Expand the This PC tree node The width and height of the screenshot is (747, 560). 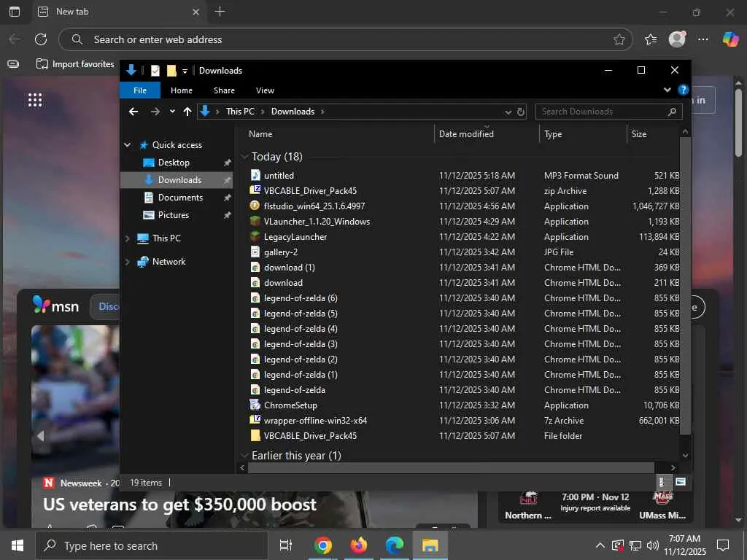click(127, 238)
